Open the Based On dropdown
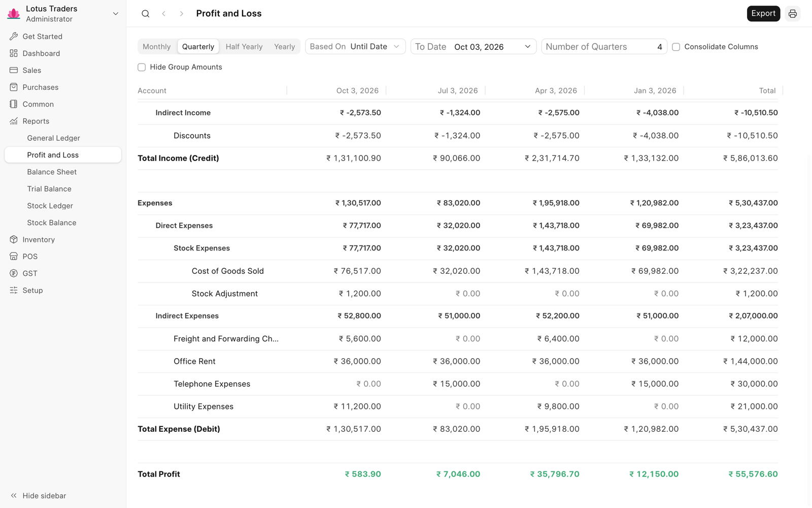The width and height of the screenshot is (812, 508). pyautogui.click(x=355, y=47)
